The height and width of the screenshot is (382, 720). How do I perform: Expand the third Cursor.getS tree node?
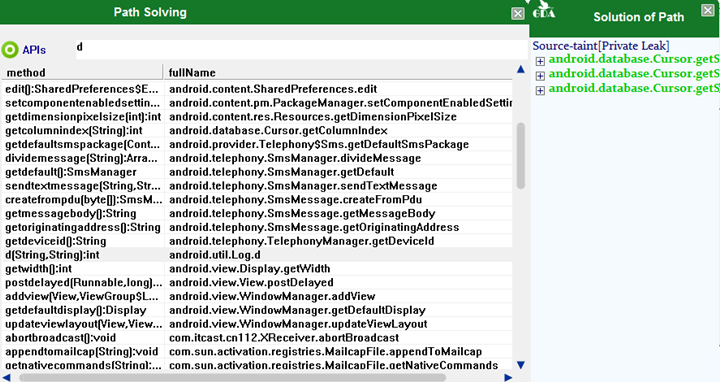click(540, 90)
